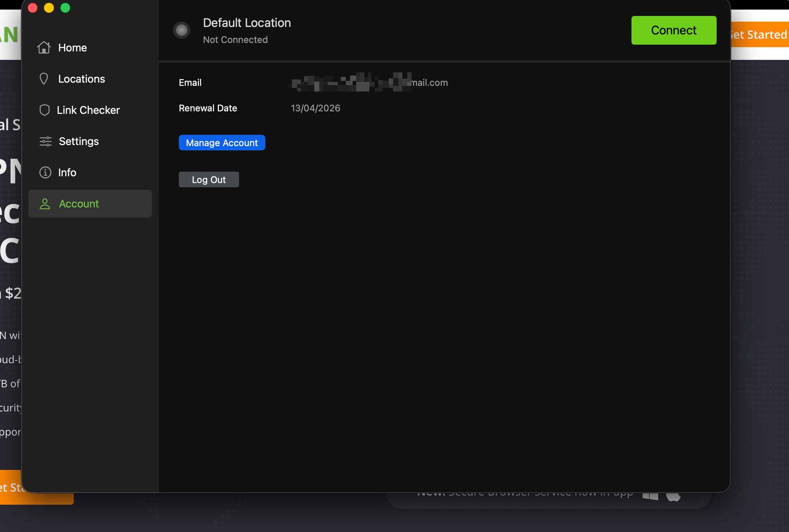Click the Settings sliders icon
The image size is (789, 532).
click(x=45, y=141)
